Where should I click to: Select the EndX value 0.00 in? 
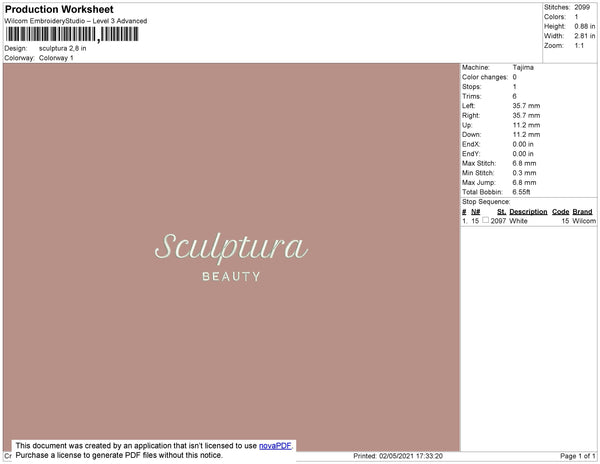(x=523, y=144)
